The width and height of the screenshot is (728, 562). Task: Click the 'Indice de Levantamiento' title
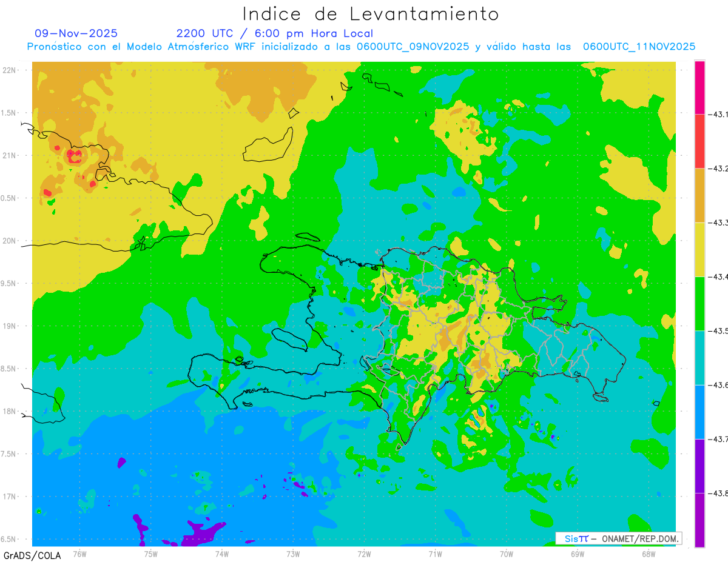[x=371, y=13]
